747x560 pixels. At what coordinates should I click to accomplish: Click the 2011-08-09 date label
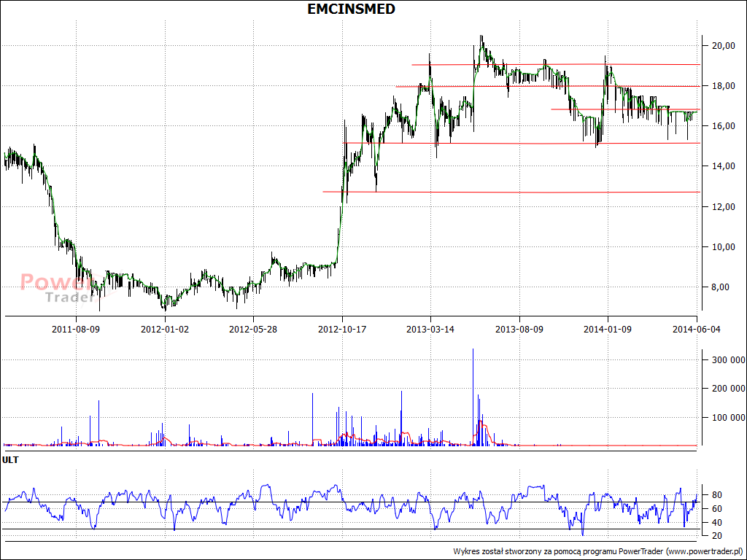[76, 329]
